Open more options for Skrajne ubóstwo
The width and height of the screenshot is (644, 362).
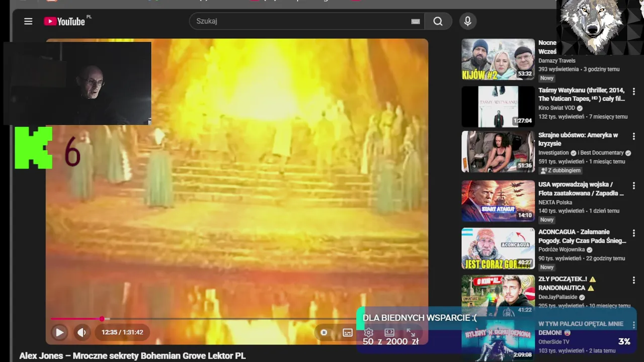[x=633, y=137]
